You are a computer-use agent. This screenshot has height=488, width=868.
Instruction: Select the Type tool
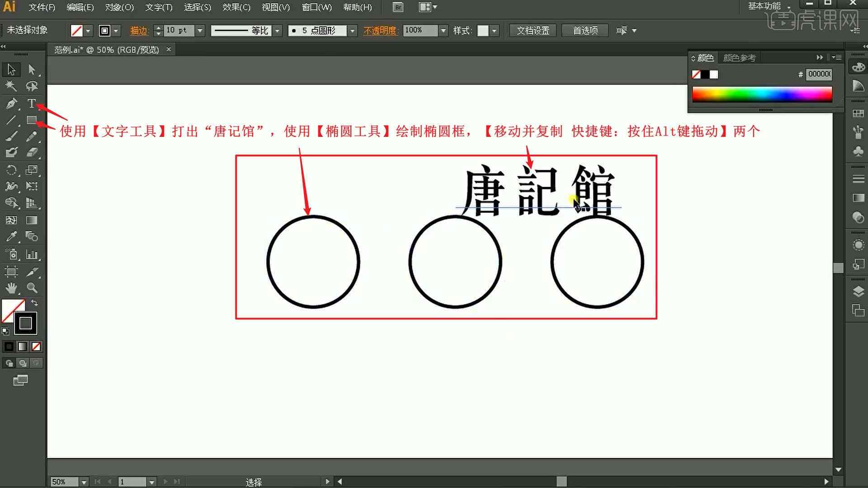pyautogui.click(x=32, y=103)
